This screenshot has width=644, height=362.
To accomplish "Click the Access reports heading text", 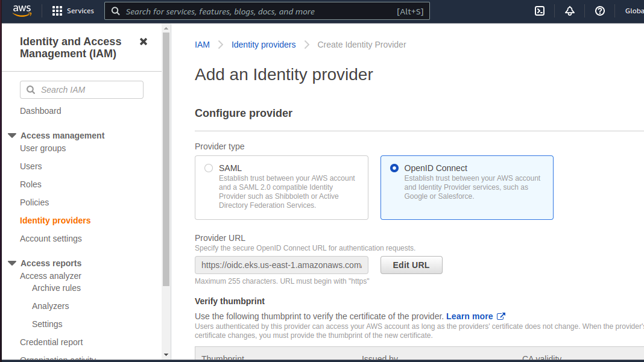I will [51, 263].
